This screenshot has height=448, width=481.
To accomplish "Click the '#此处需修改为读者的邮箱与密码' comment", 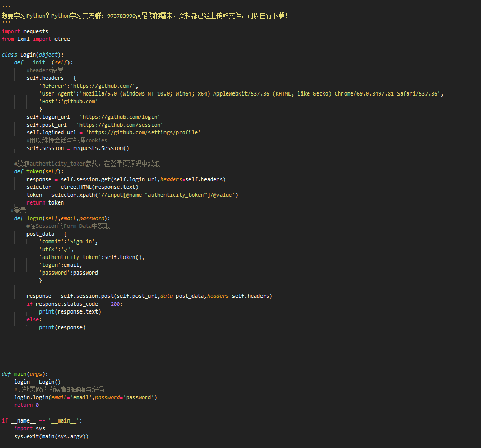I will click(x=59, y=389).
